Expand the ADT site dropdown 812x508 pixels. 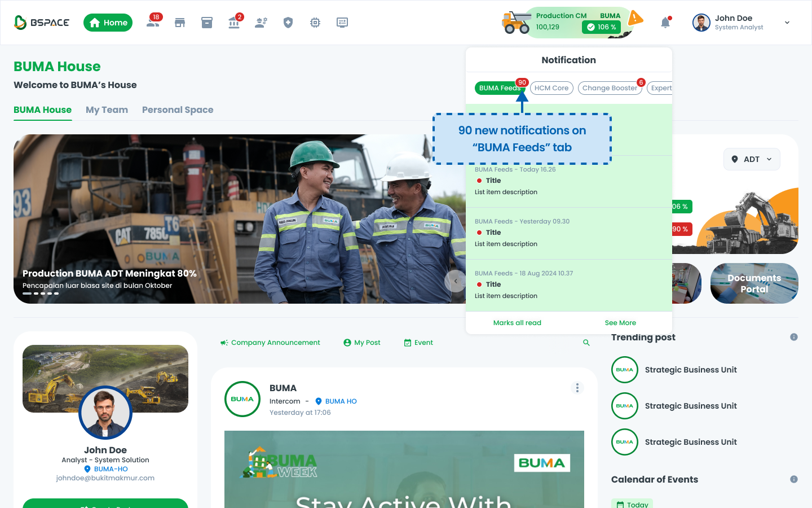(x=752, y=159)
